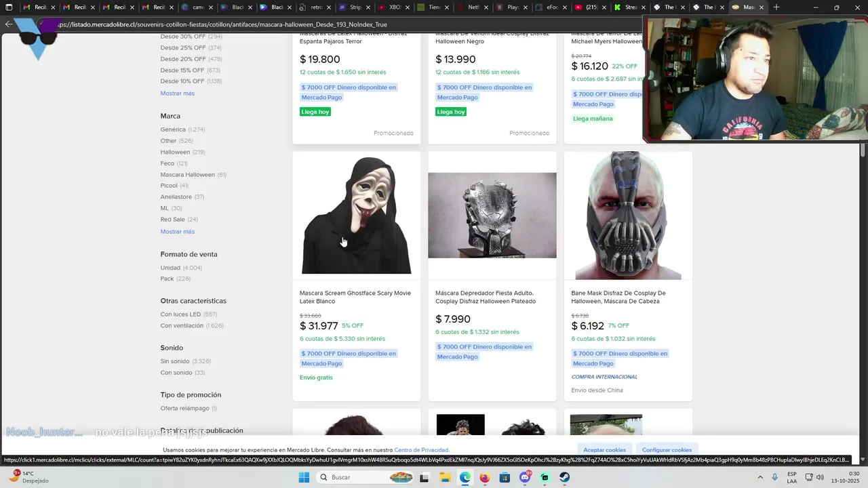The image size is (868, 488).
Task: Open Microsoft Store from the taskbar
Action: click(x=505, y=477)
